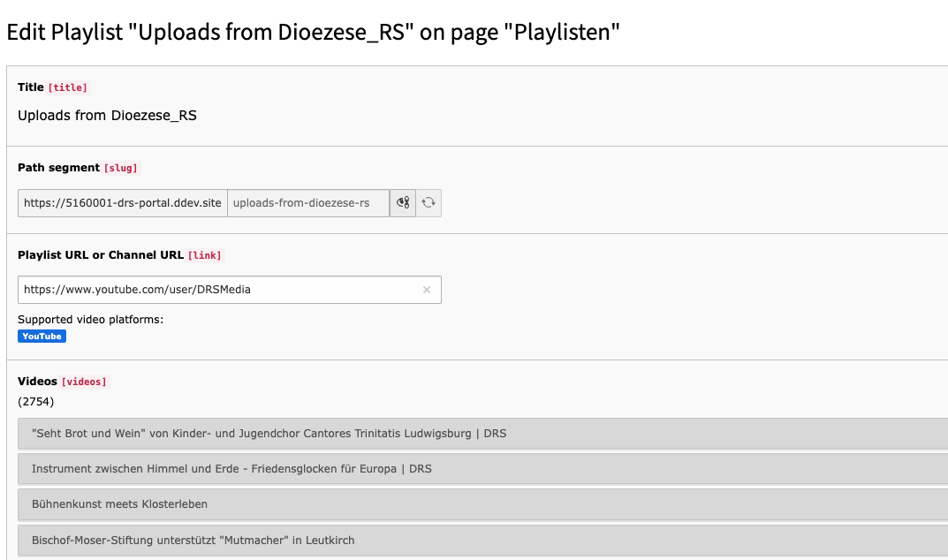
Task: Click inside the Playlist URL input field
Action: pyautogui.click(x=221, y=290)
